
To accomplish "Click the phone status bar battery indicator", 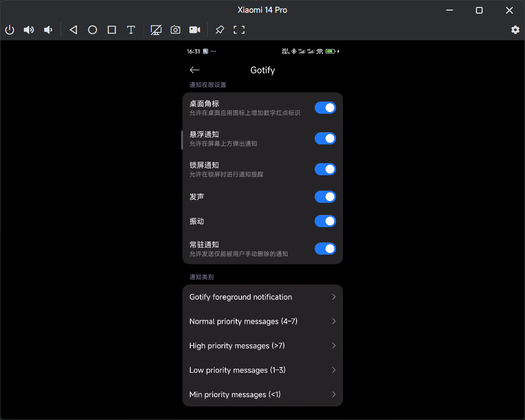I will [x=330, y=51].
